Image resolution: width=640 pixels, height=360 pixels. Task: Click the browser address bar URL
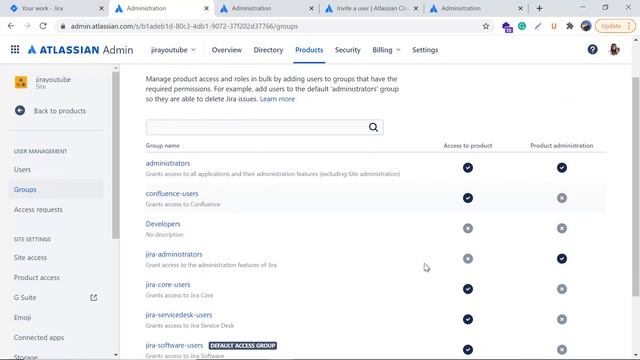pos(184,26)
